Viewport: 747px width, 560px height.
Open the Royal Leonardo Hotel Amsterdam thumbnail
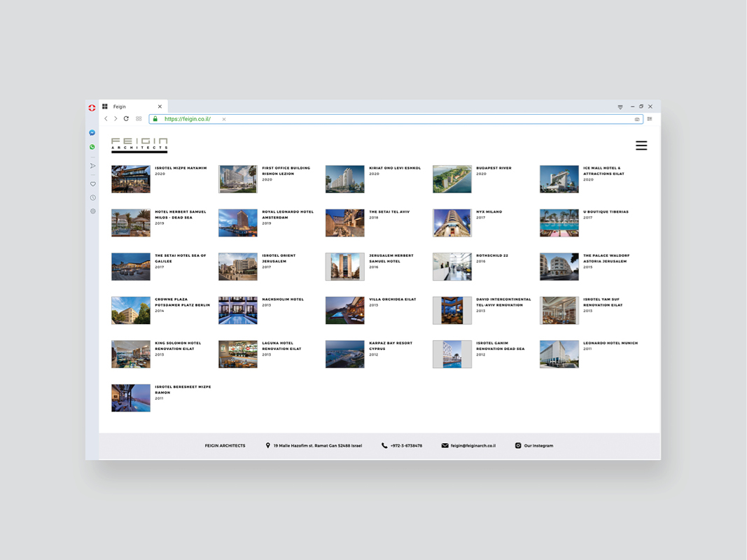(238, 223)
